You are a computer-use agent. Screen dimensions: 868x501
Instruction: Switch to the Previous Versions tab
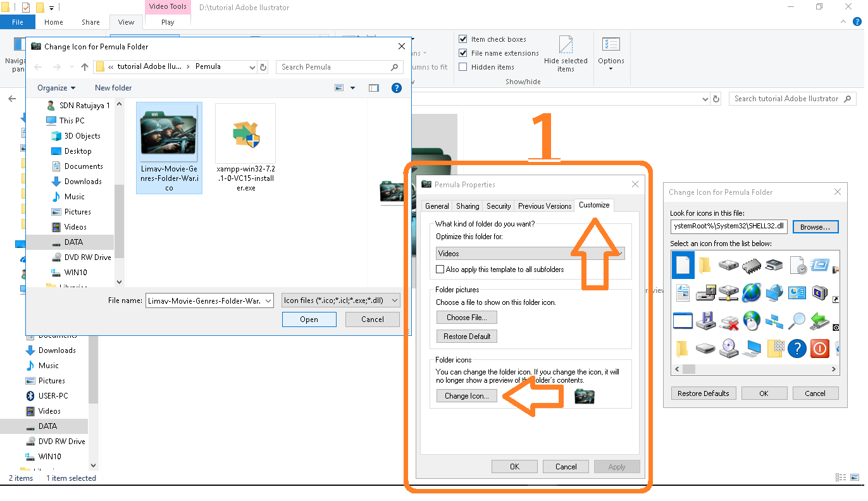pos(544,206)
